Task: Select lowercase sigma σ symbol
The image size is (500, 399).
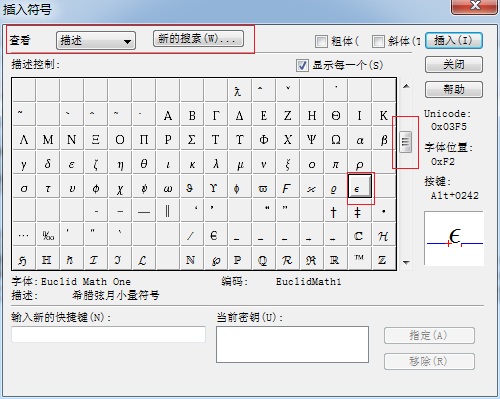Action: point(24,188)
